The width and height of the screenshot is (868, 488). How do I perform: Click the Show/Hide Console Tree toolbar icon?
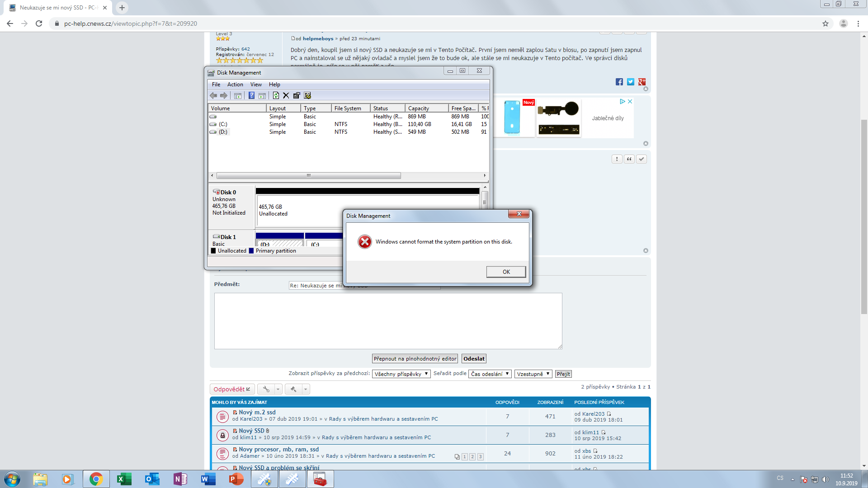tap(237, 95)
